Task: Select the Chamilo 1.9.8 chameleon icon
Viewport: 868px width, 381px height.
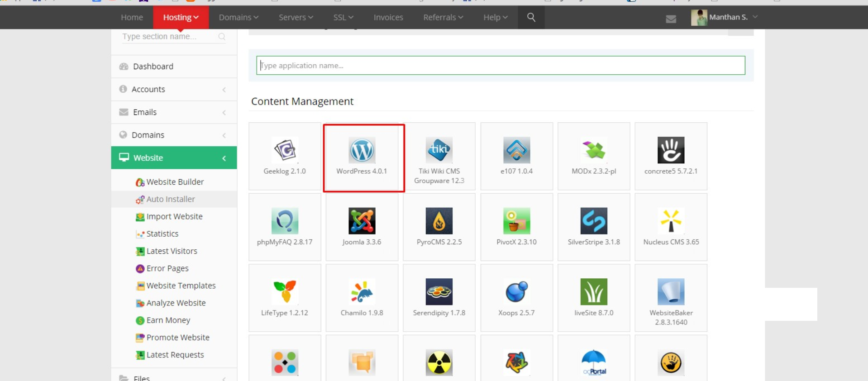Action: point(362,292)
